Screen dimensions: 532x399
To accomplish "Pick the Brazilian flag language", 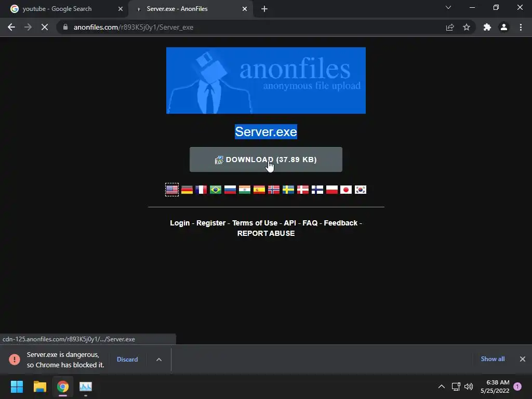I will pos(216,190).
